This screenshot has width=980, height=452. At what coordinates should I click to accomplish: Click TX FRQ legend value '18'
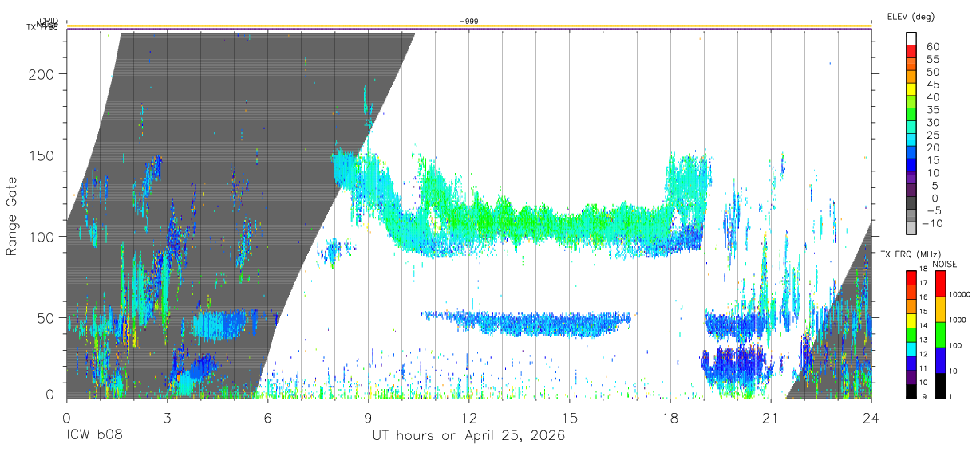(x=923, y=269)
